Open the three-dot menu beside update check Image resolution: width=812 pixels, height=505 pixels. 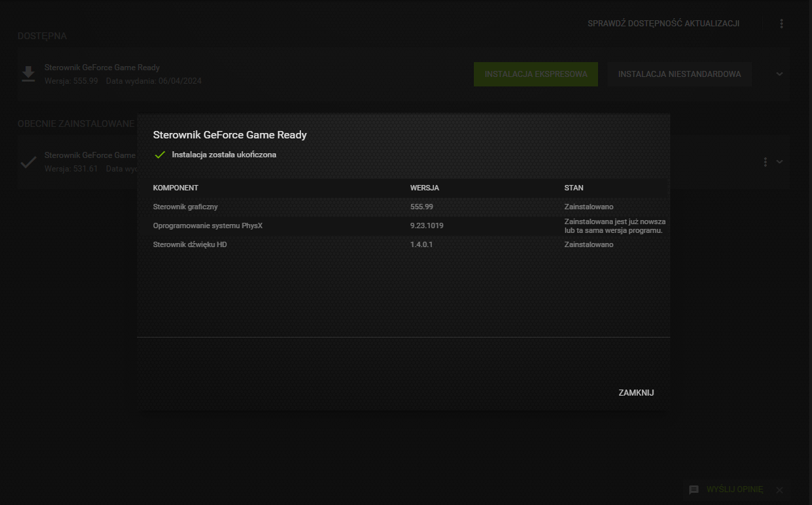point(782,24)
